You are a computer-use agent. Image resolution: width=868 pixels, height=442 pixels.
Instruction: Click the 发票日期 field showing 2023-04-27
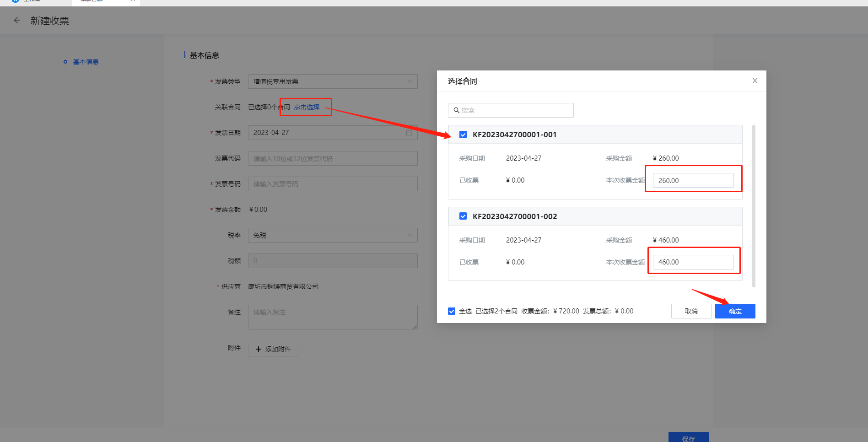(333, 133)
